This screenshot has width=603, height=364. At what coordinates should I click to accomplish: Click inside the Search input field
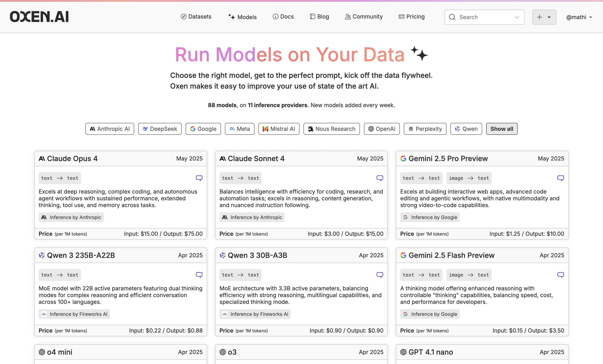point(477,17)
